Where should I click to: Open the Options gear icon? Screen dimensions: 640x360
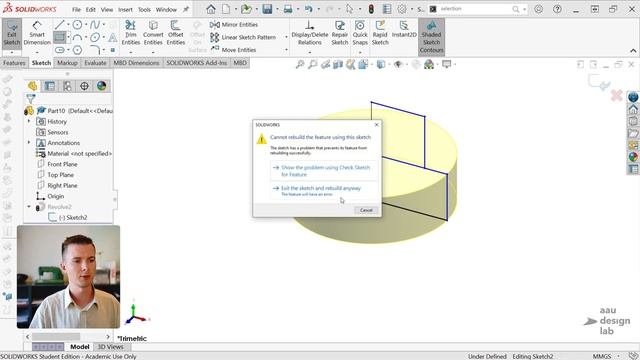click(402, 9)
